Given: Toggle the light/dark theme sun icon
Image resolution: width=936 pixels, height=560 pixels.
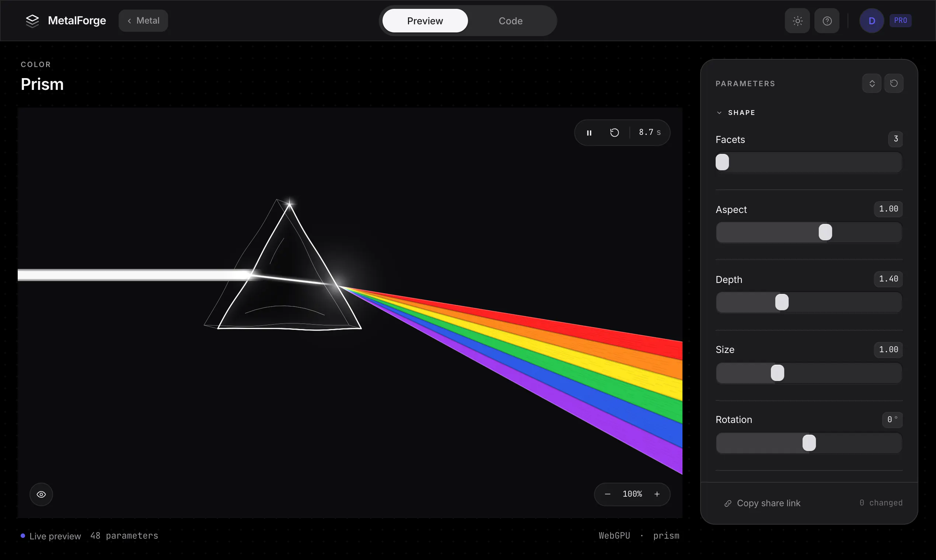Looking at the screenshot, I should [797, 21].
